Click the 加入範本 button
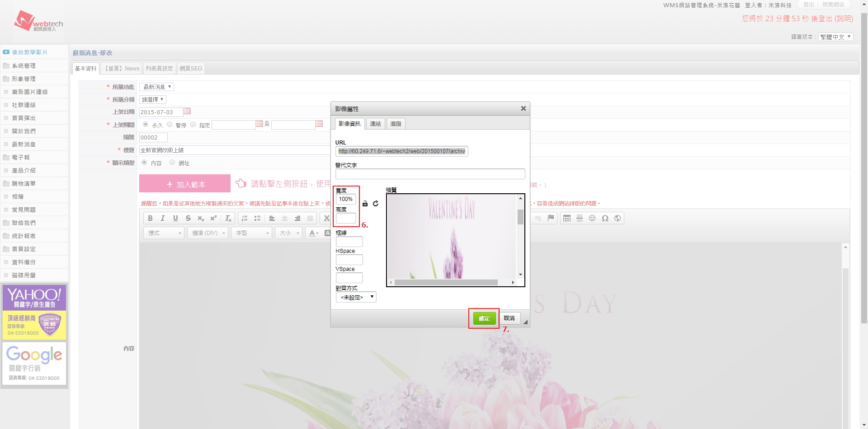Screen dimensions: 868x429 point(185,184)
